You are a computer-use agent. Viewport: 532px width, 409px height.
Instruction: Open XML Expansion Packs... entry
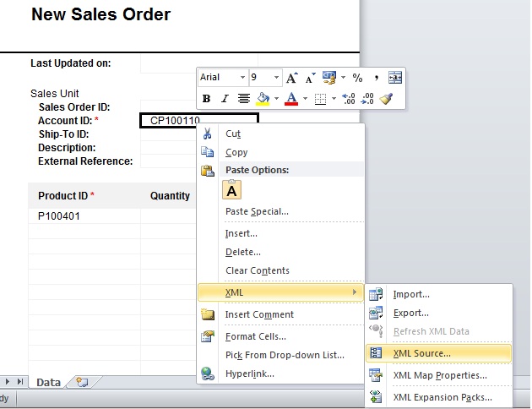coord(442,397)
